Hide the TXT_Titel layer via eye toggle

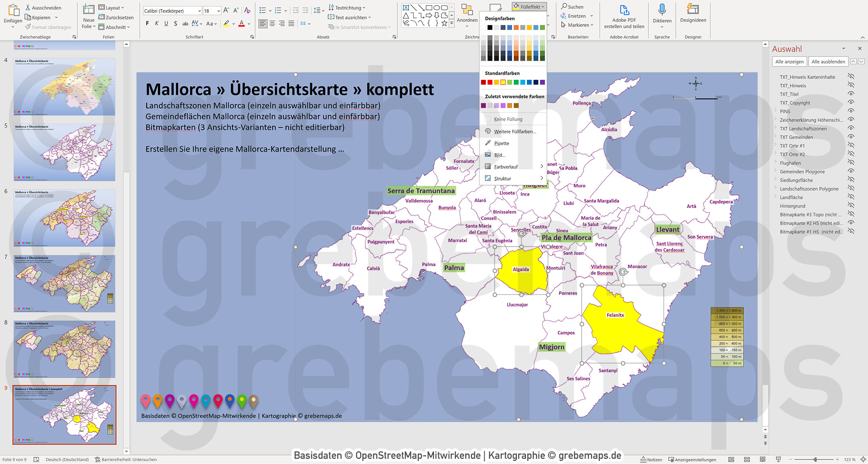[x=851, y=94]
